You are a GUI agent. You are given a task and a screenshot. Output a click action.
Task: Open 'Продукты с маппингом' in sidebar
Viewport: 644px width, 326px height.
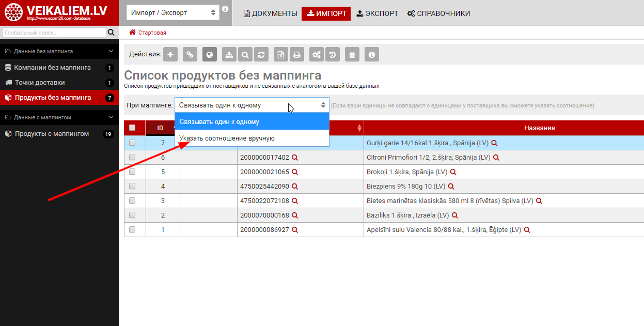click(51, 134)
